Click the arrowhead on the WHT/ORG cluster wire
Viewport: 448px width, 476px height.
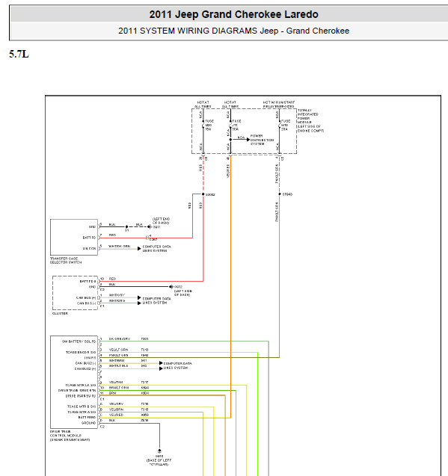point(139,303)
